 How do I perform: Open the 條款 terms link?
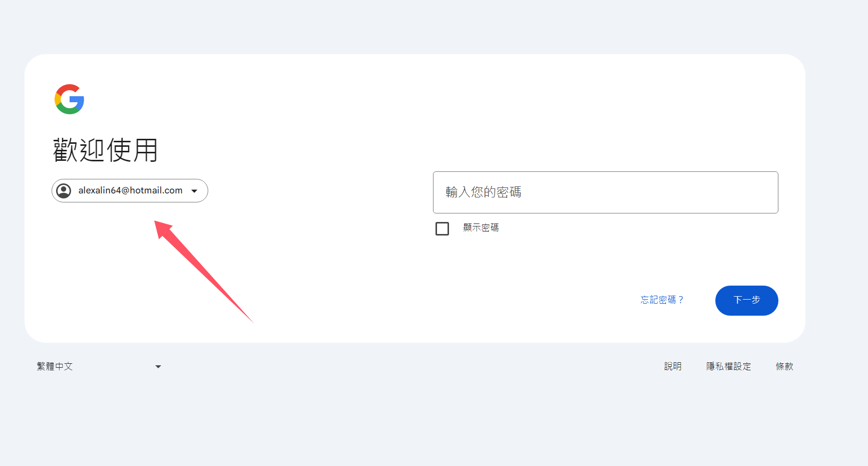point(784,367)
